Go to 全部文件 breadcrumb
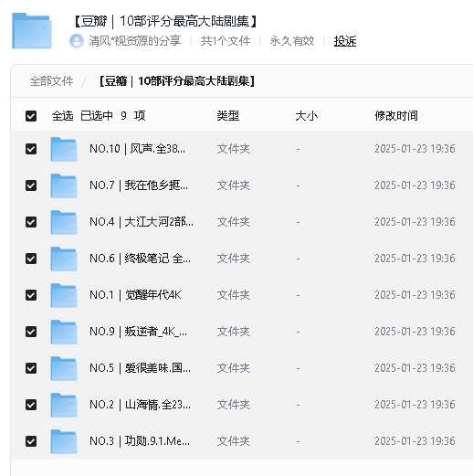 point(51,81)
